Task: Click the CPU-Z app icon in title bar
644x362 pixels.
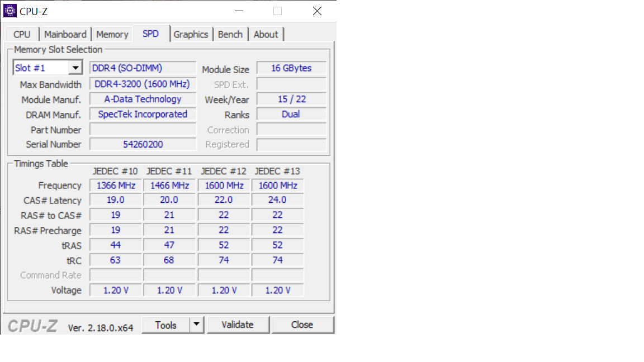Action: pyautogui.click(x=10, y=11)
